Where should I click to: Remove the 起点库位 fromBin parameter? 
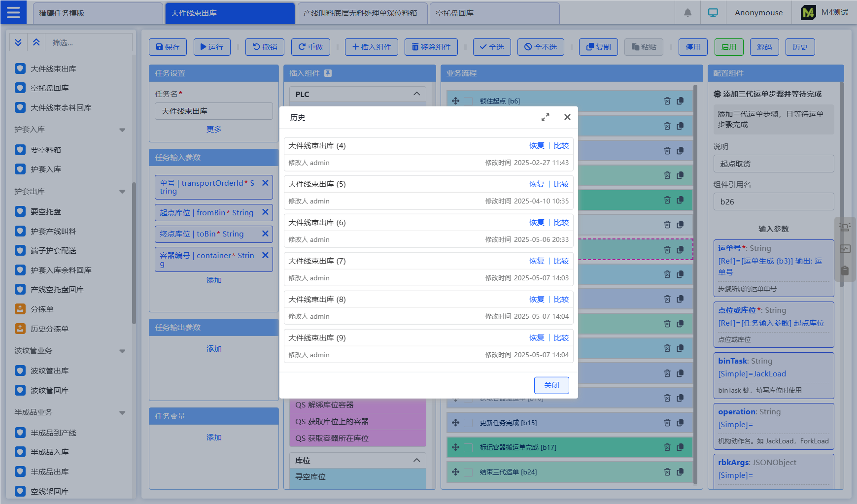265,212
